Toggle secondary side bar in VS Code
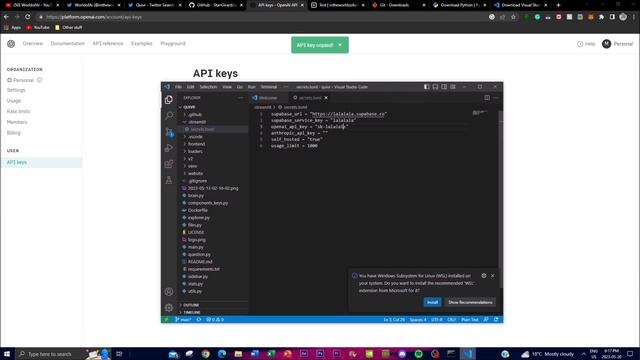The width and height of the screenshot is (640, 360). tap(444, 87)
